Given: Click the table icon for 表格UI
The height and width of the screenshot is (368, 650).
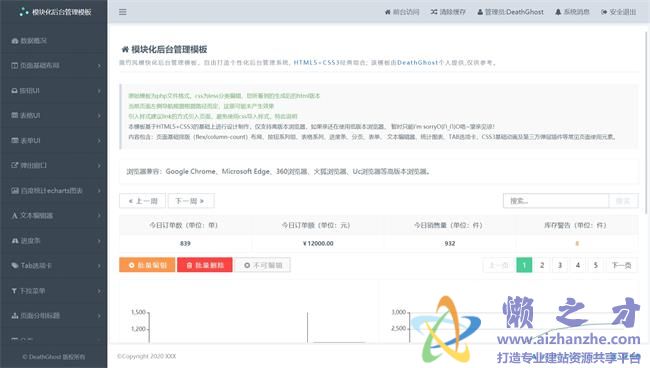Looking at the screenshot, I should tap(15, 115).
